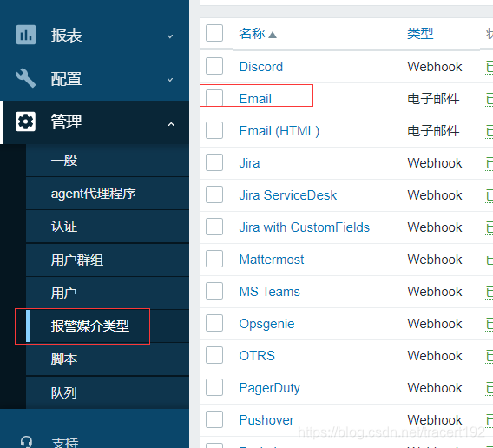This screenshot has width=493, height=448.
Task: Open the MS Teams media type
Action: tap(269, 292)
